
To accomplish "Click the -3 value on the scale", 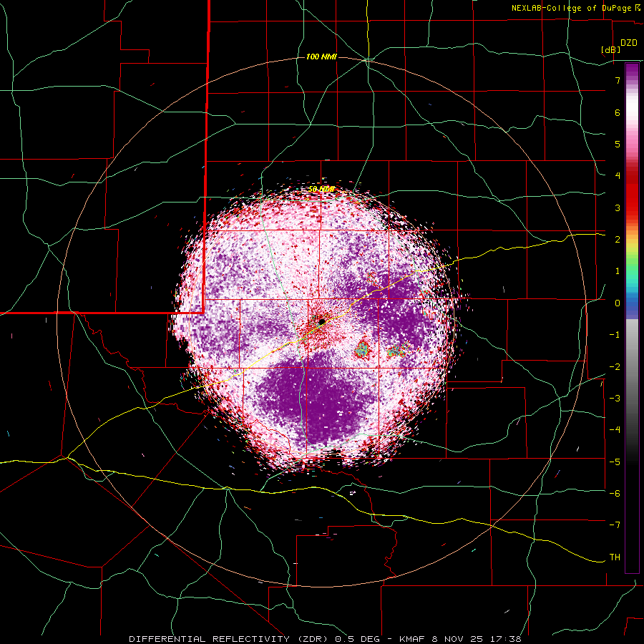I will pos(615,398).
